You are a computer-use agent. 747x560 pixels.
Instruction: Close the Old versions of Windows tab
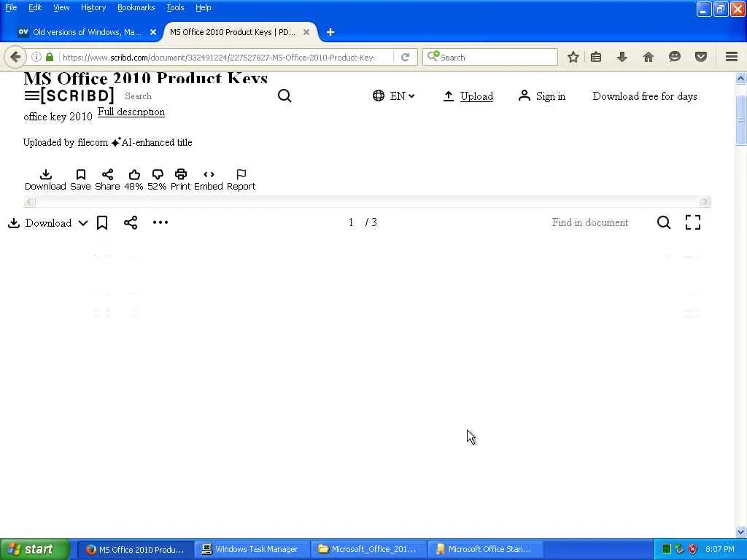point(153,32)
